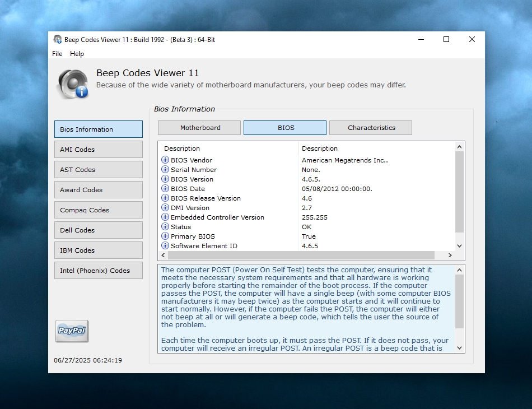Minimize the Beep Codes Viewer window
Screen dimensions: 532x409
point(421,39)
